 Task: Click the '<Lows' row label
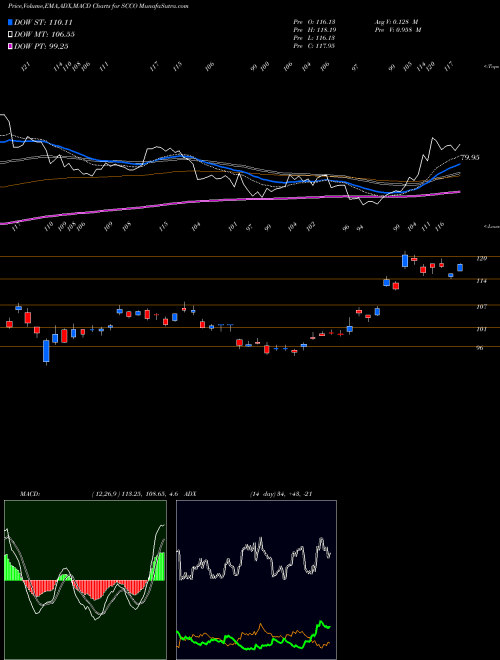[x=491, y=226]
